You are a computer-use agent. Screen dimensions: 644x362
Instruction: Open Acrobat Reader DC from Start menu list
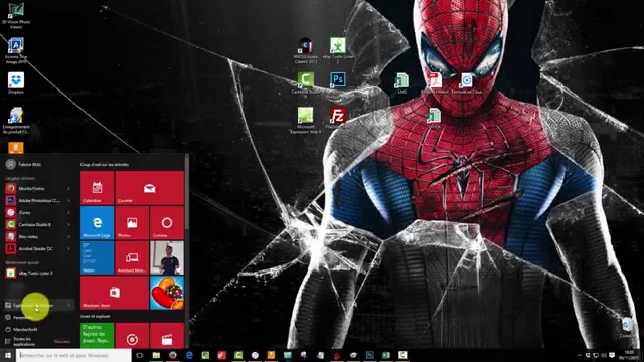38,249
